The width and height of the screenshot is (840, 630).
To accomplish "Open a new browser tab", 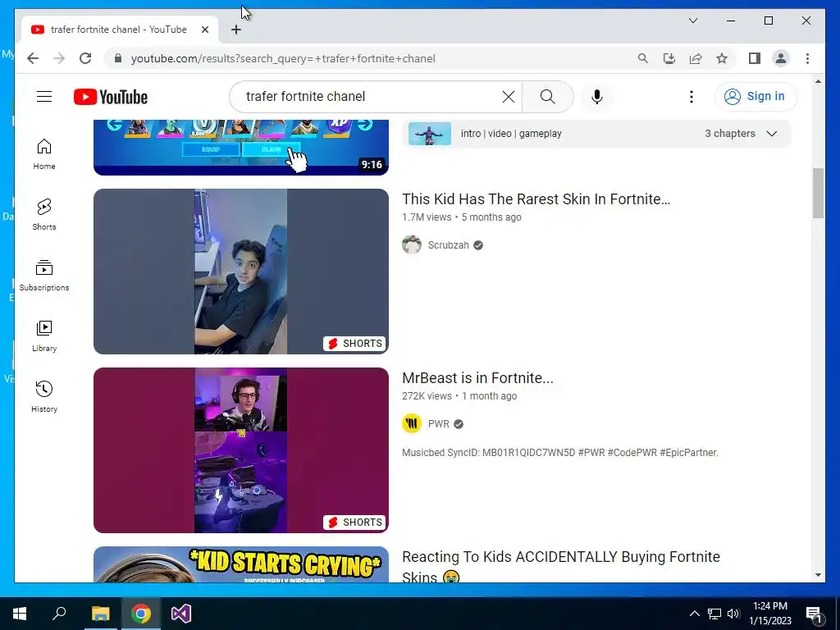I will click(x=236, y=30).
